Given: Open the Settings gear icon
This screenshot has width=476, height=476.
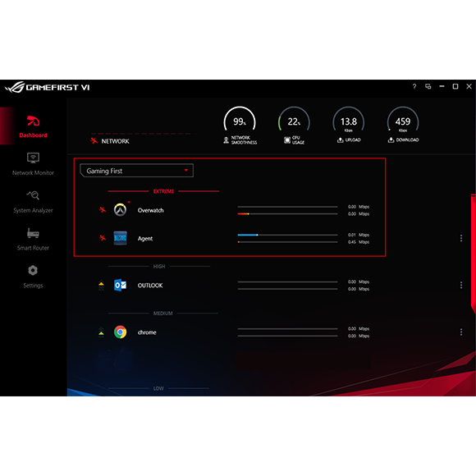Looking at the screenshot, I should click(33, 270).
